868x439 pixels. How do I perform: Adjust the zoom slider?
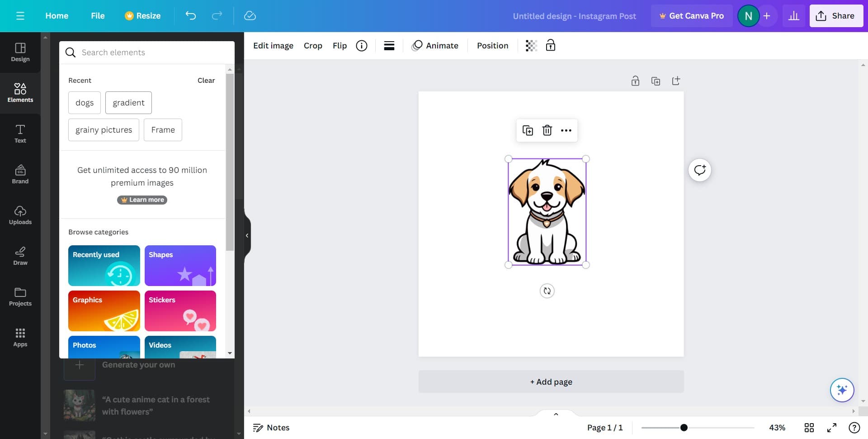point(684,427)
